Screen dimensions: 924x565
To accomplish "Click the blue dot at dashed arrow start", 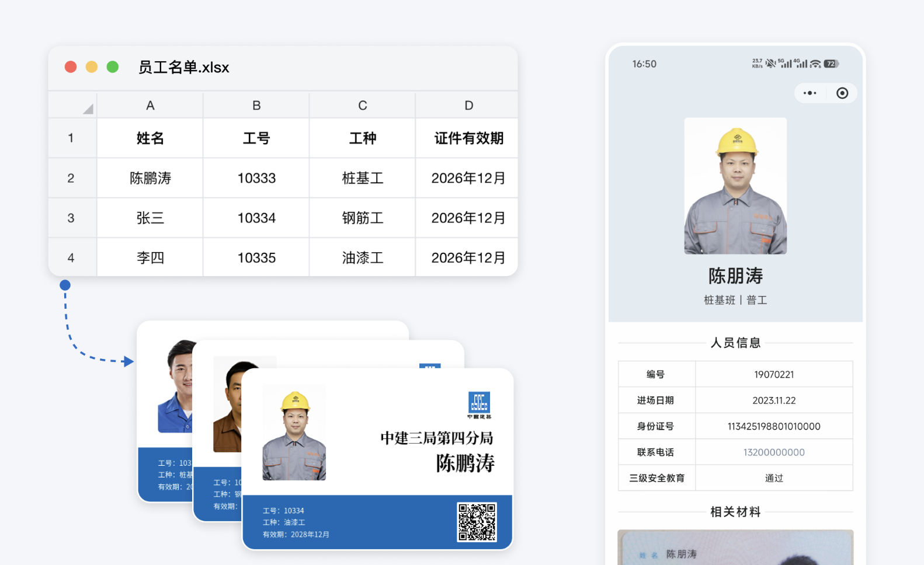I will point(65,285).
